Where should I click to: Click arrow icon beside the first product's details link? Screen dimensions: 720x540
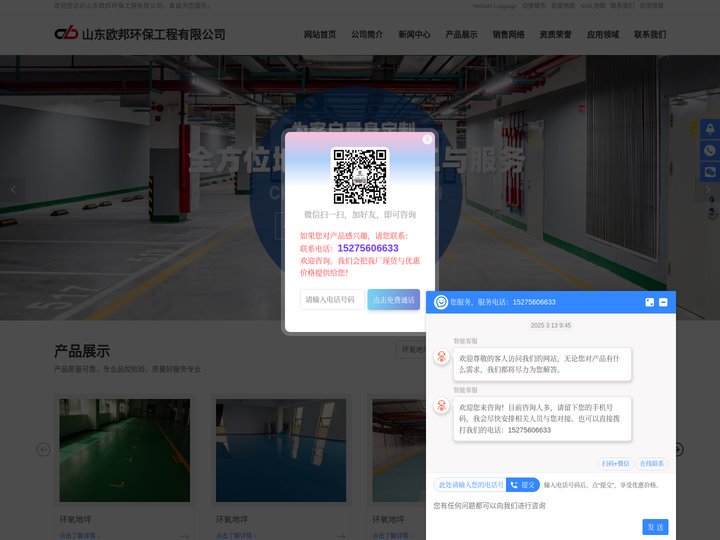point(184,536)
